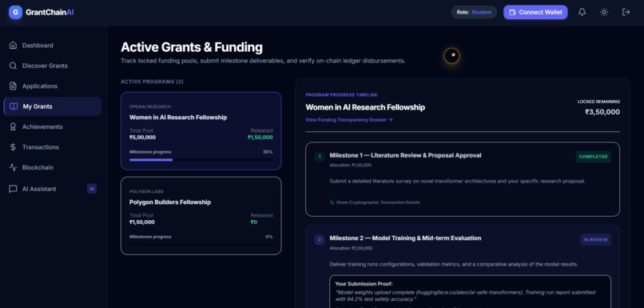644x308 pixels.
Task: Click Milestone 2 Model Training title
Action: pyautogui.click(x=405, y=238)
